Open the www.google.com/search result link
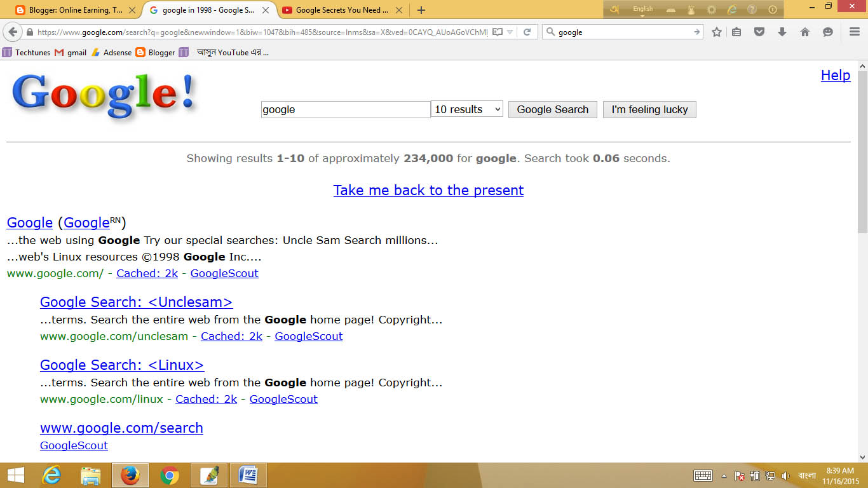 click(121, 428)
